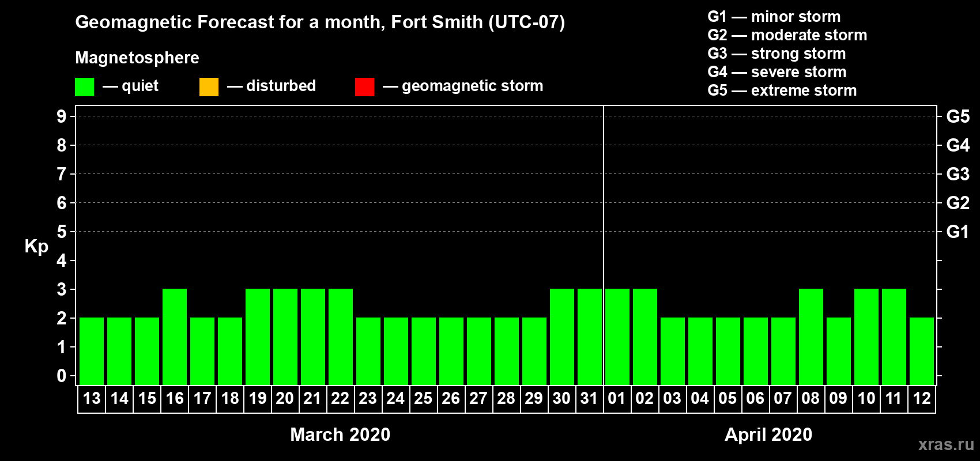980x461 pixels.
Task: Click the Kp value 9 axis tick label
Action: [62, 116]
